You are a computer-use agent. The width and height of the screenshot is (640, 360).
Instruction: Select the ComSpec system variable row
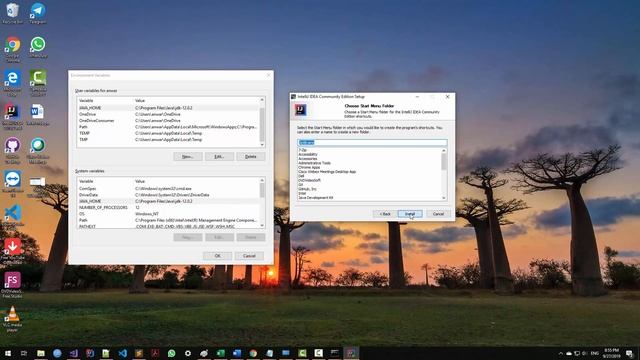168,189
